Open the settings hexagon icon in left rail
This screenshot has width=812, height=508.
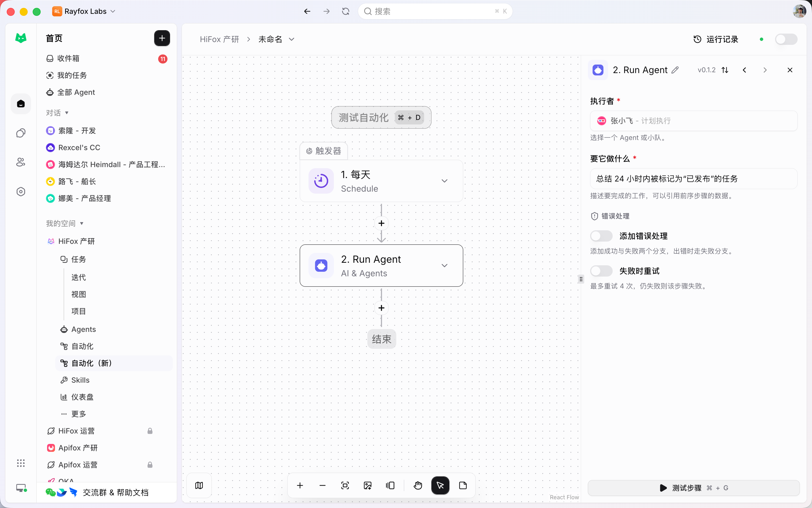click(21, 192)
